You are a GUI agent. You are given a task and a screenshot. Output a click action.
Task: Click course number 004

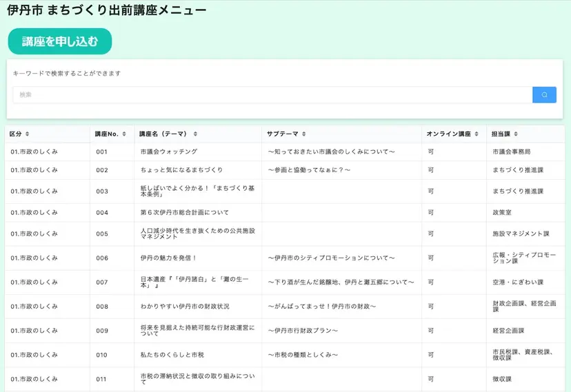click(x=102, y=212)
